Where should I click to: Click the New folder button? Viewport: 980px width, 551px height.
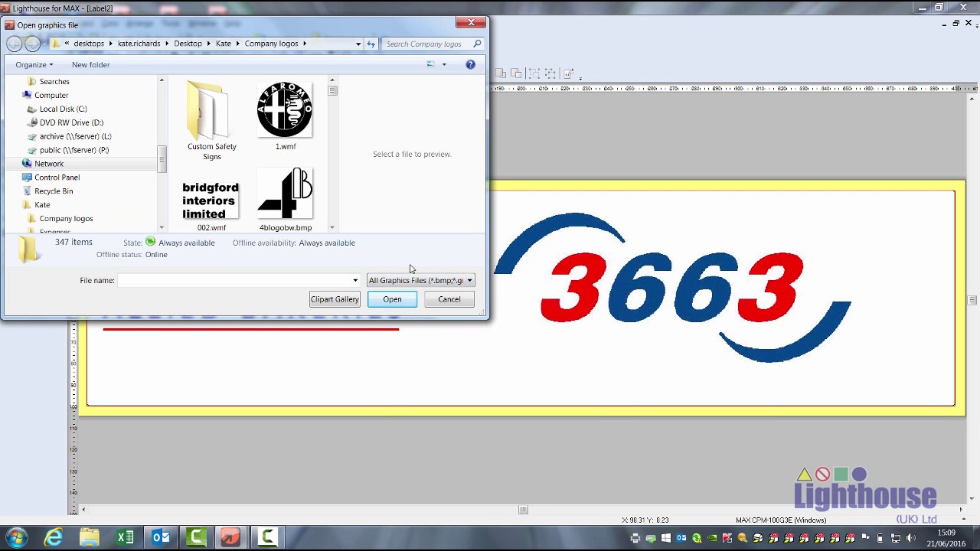tap(90, 64)
